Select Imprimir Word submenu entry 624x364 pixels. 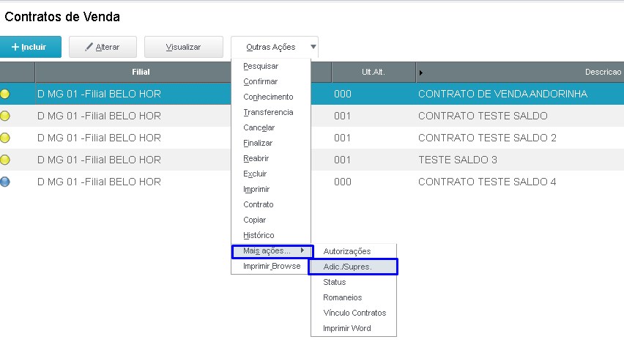click(346, 328)
